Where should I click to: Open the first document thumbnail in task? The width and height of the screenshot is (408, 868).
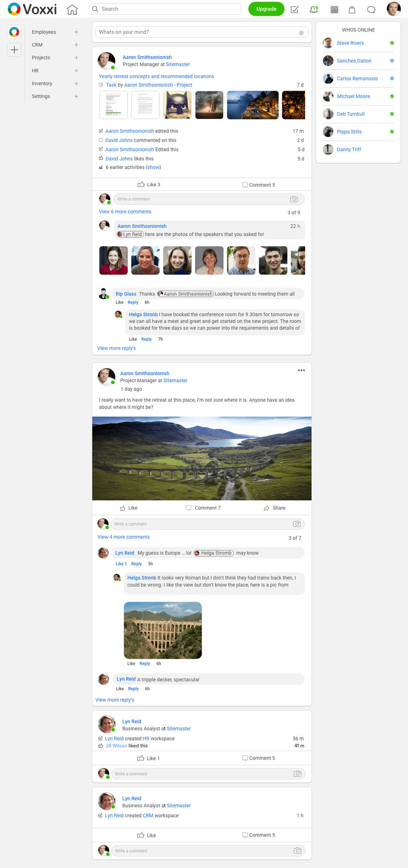113,105
